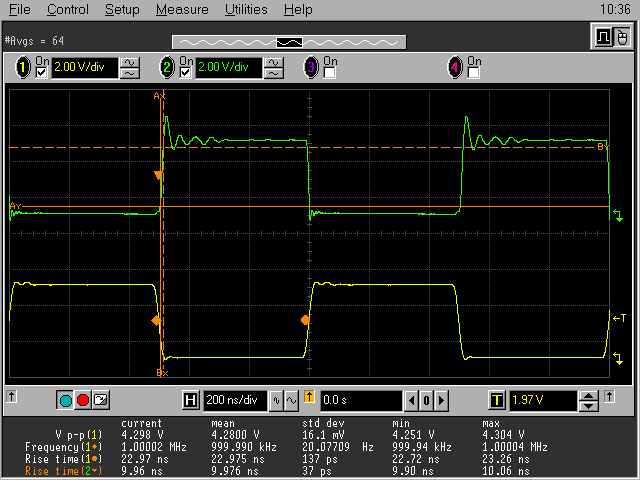This screenshot has height=480, width=640.
Task: Select the Ay horizontal marker label
Action: pyautogui.click(x=16, y=206)
